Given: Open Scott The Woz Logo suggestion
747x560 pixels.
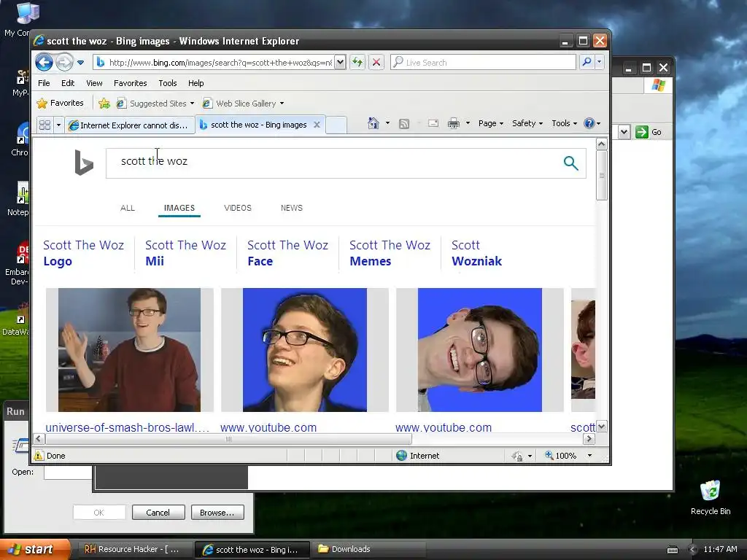Looking at the screenshot, I should 83,253.
